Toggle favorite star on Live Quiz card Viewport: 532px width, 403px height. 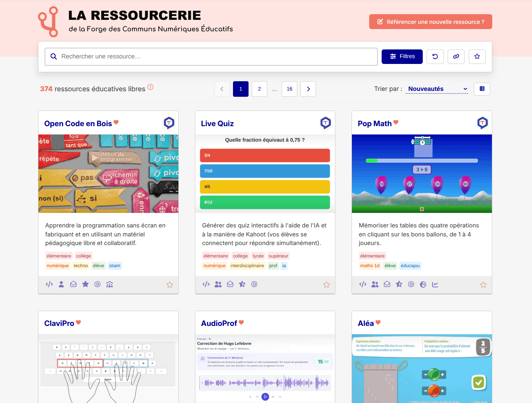click(x=326, y=285)
